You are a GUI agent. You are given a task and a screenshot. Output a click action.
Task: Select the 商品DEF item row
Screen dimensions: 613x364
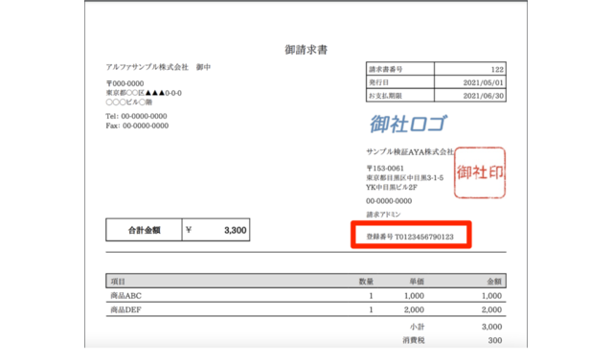tap(306, 309)
